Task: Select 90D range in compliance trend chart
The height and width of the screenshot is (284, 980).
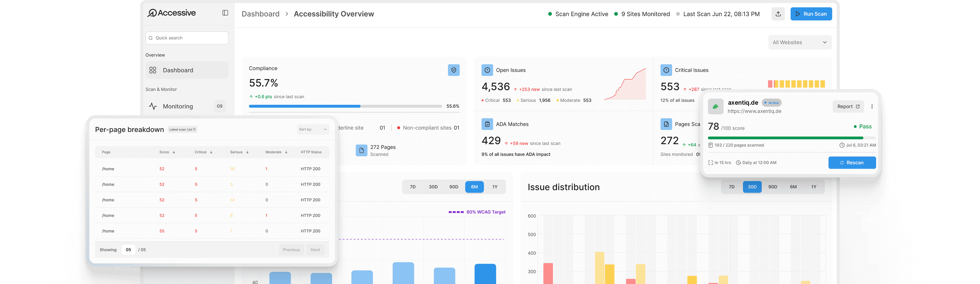Action: (454, 187)
